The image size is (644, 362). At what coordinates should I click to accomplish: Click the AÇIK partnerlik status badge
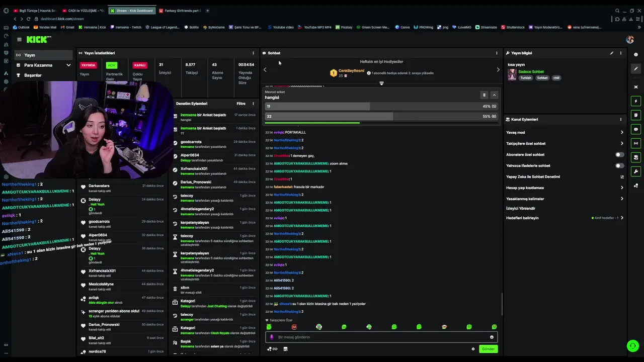click(112, 65)
